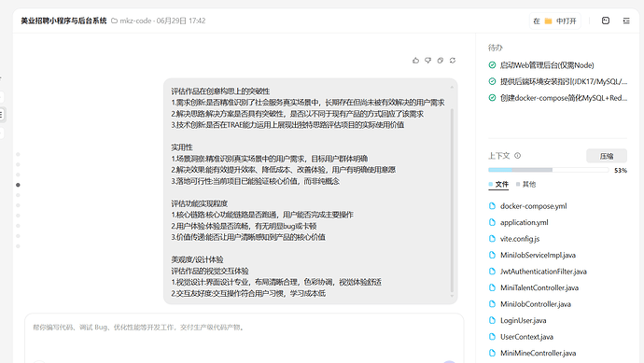Click file icon beside JwtAuthenticationFilter.java
This screenshot has width=644, height=363.
pyautogui.click(x=492, y=272)
